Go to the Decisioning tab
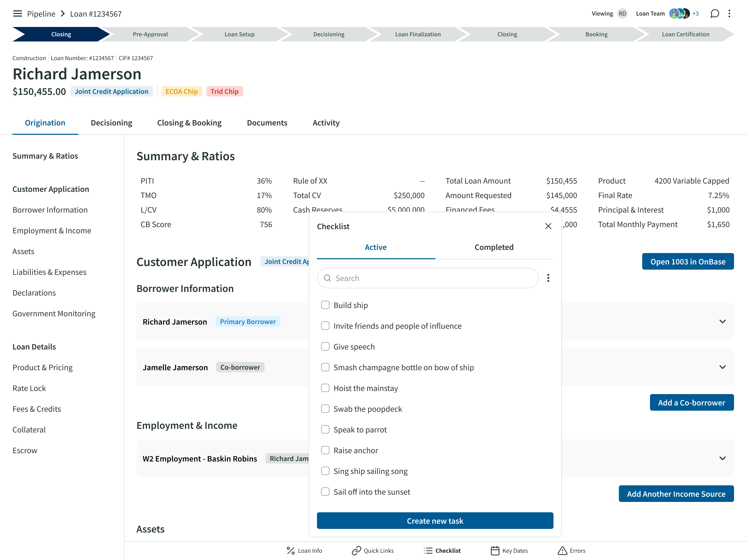 112,123
